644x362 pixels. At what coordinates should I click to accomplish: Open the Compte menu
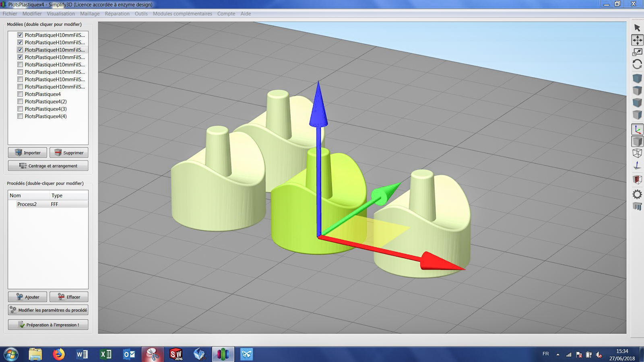tap(226, 14)
